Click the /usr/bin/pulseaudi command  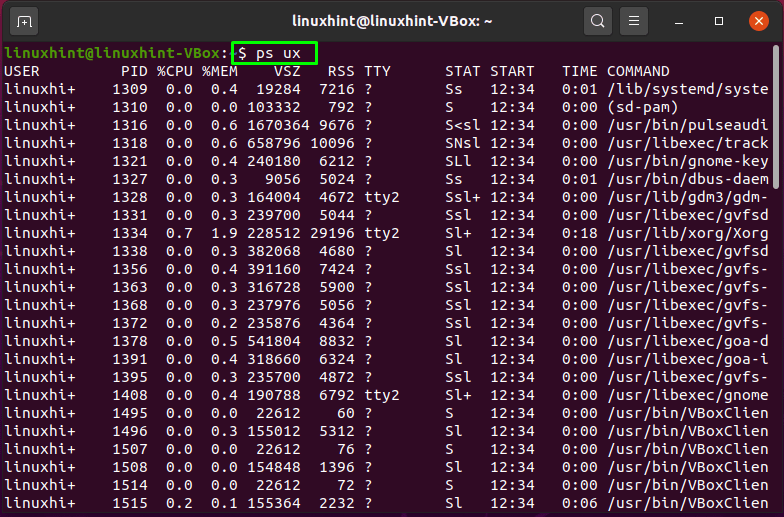[x=688, y=126]
